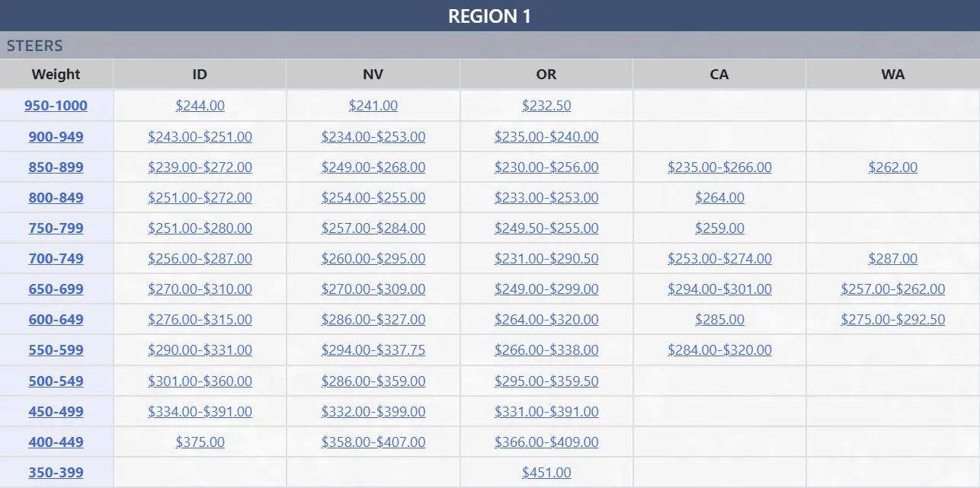Click NV range $286.00-$327.00
The image size is (980, 488).
[373, 320]
